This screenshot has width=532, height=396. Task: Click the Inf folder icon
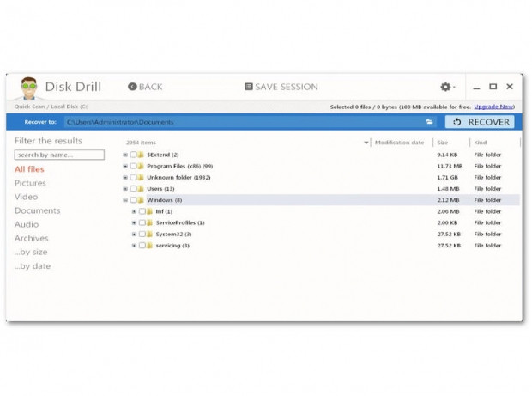pos(149,211)
